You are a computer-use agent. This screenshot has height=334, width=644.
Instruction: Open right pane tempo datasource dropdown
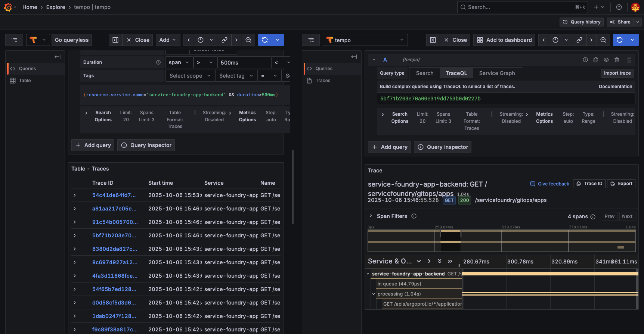365,40
